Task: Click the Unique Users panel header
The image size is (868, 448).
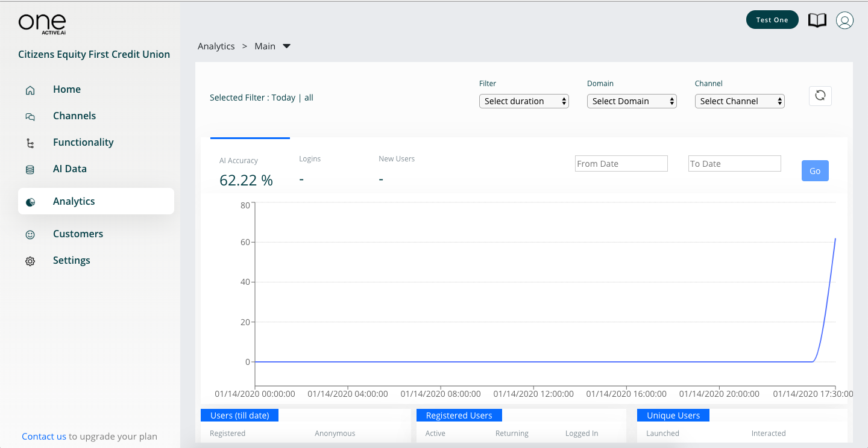Action: tap(673, 415)
